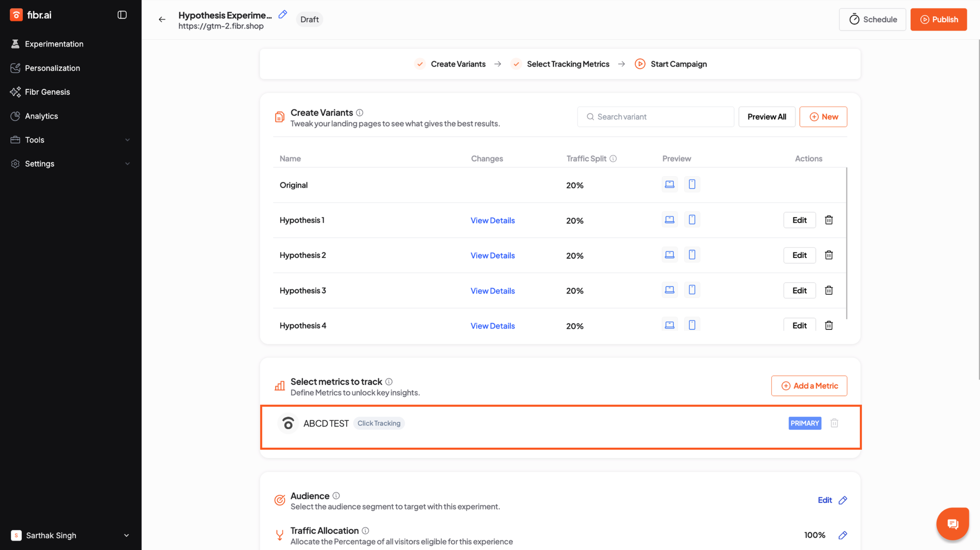Click the Publish button
980x550 pixels.
[938, 19]
